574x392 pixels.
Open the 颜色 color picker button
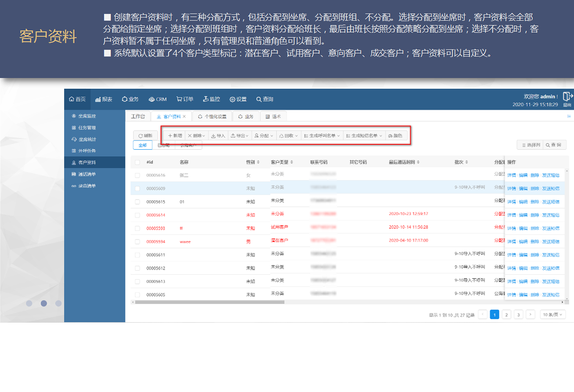coord(395,136)
